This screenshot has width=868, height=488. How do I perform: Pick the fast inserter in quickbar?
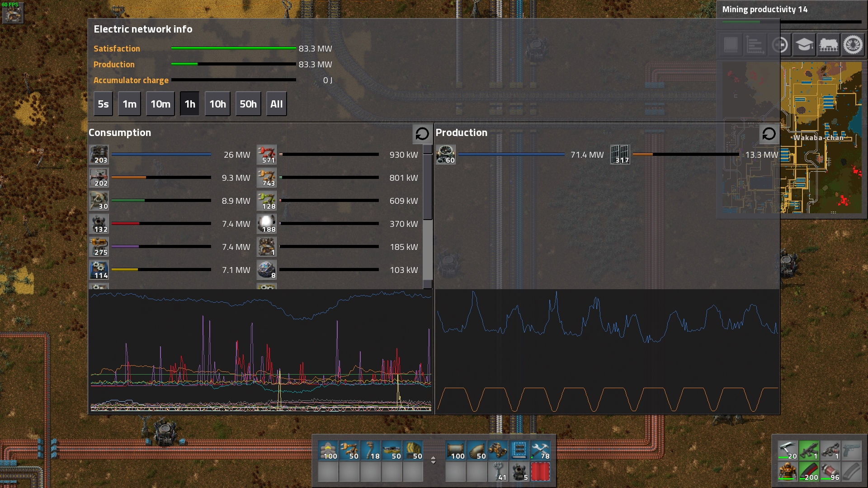tap(349, 450)
